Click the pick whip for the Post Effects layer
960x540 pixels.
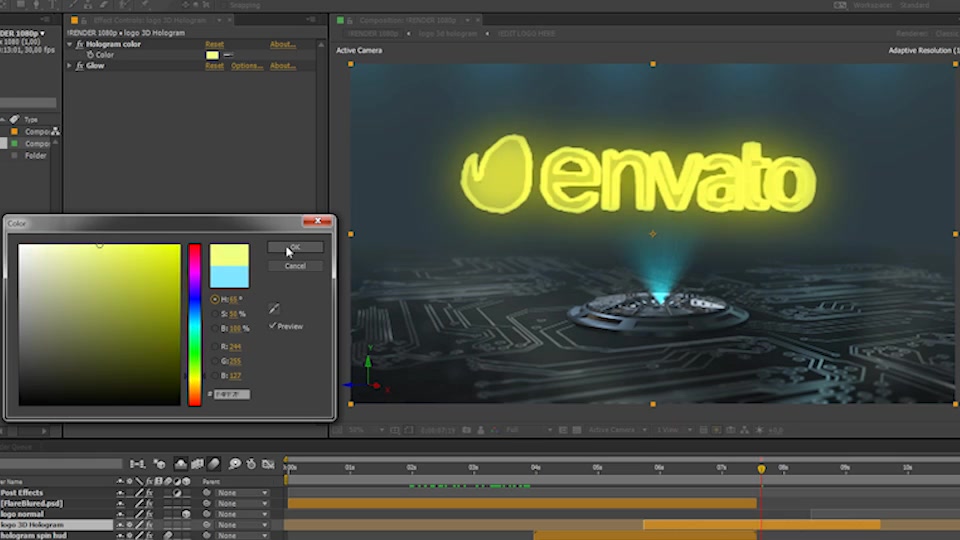[206, 493]
